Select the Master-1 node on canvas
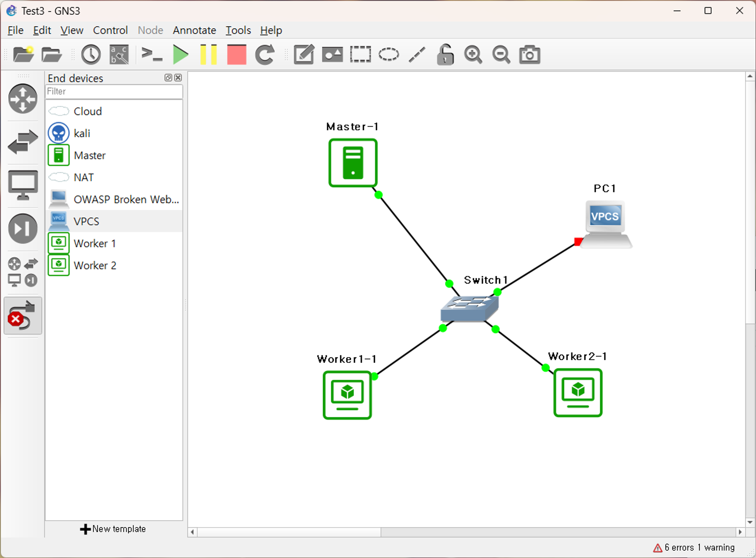This screenshot has height=558, width=756. (x=353, y=163)
